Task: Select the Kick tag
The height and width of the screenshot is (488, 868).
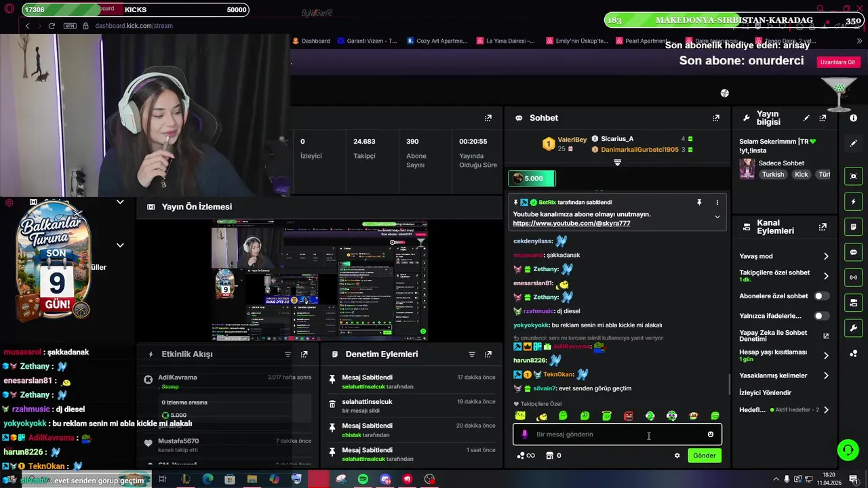Action: coord(802,174)
